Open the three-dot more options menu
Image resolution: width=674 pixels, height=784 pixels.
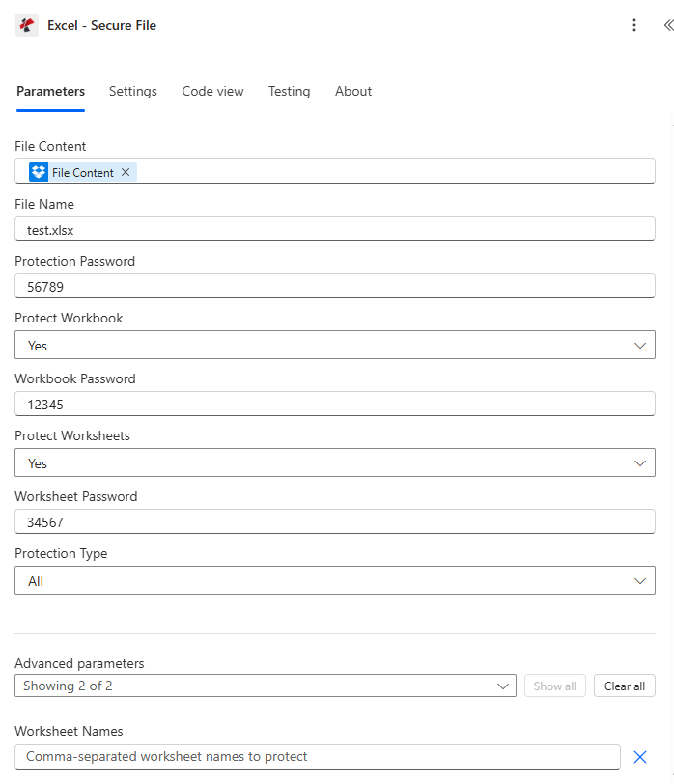[634, 25]
